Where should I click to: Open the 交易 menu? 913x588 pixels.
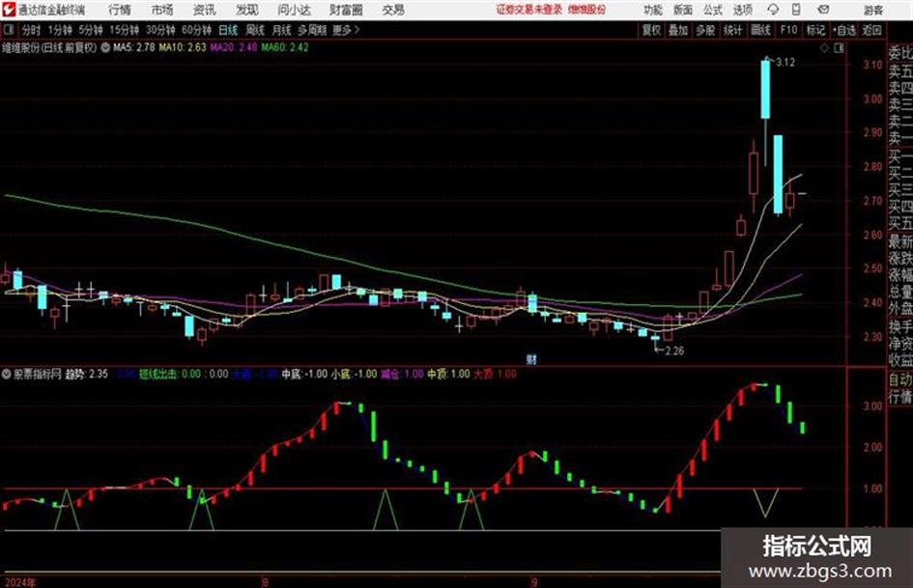tap(393, 10)
